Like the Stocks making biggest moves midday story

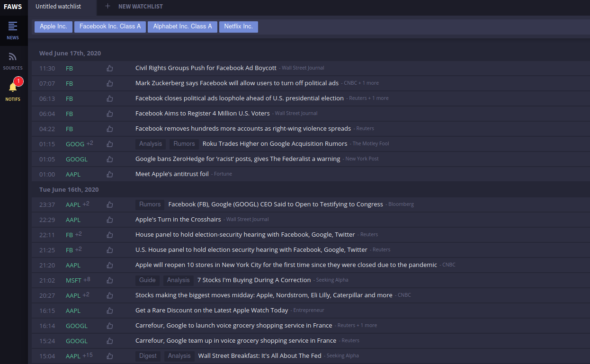pos(110,295)
